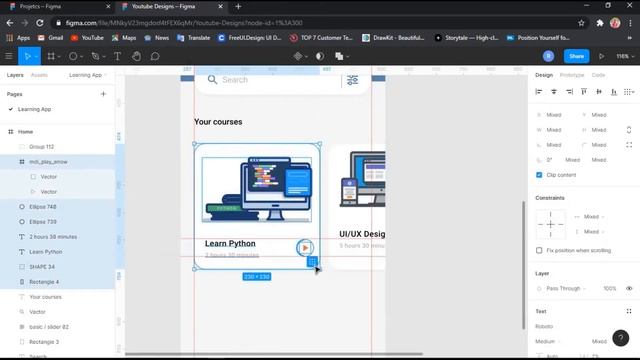The width and height of the screenshot is (640, 360).
Task: Select the Ellipse shape tool
Action: [73, 56]
